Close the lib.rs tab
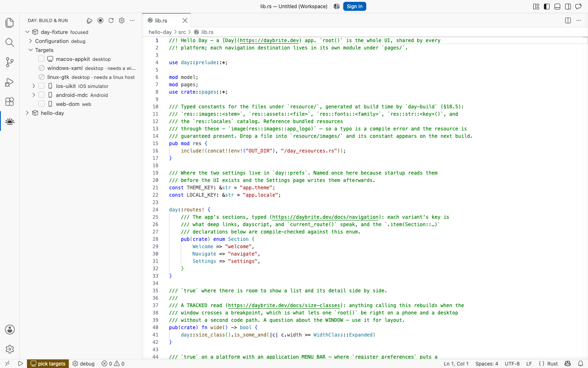This screenshot has width=588, height=368. [x=185, y=20]
